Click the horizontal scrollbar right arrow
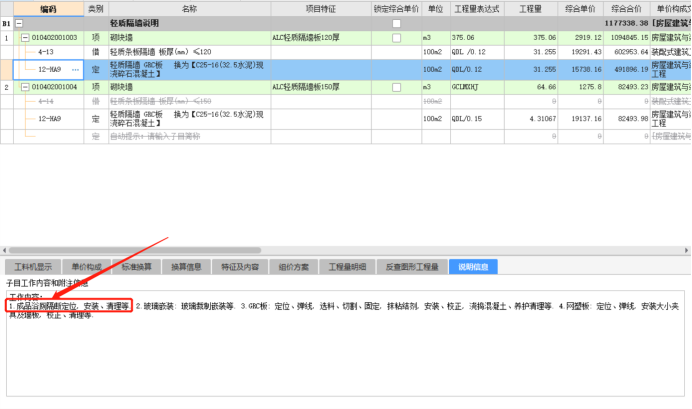This screenshot has width=692, height=409. tap(687, 250)
